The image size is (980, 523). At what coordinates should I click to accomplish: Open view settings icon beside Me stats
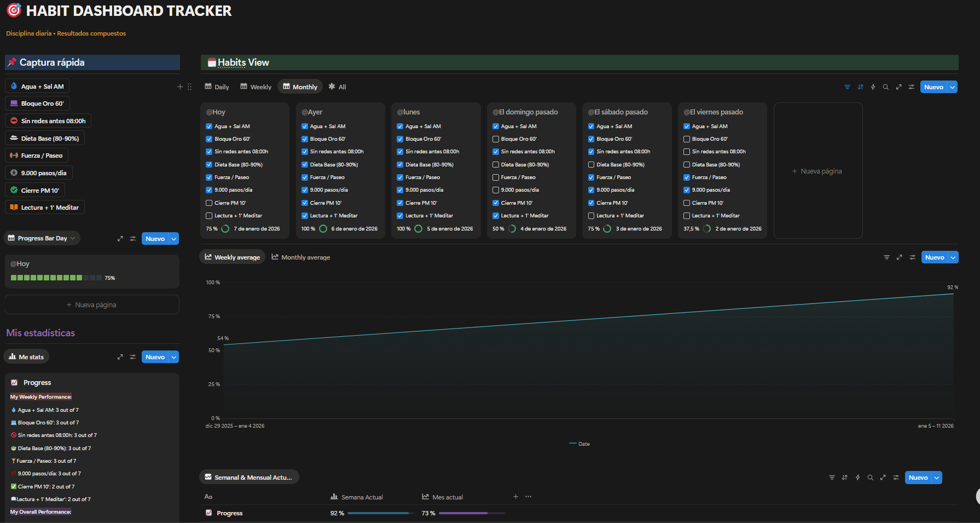pyautogui.click(x=132, y=357)
